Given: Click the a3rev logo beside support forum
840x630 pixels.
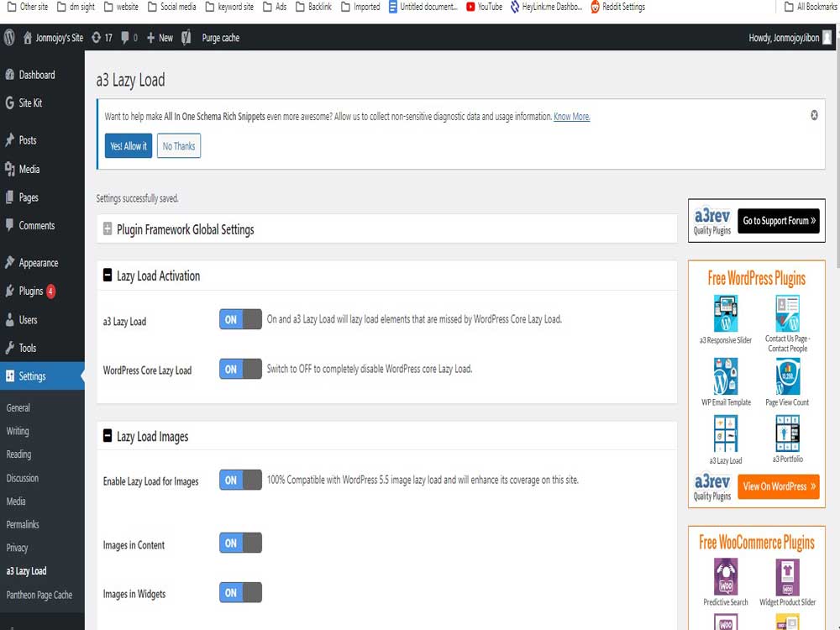Looking at the screenshot, I should point(712,221).
